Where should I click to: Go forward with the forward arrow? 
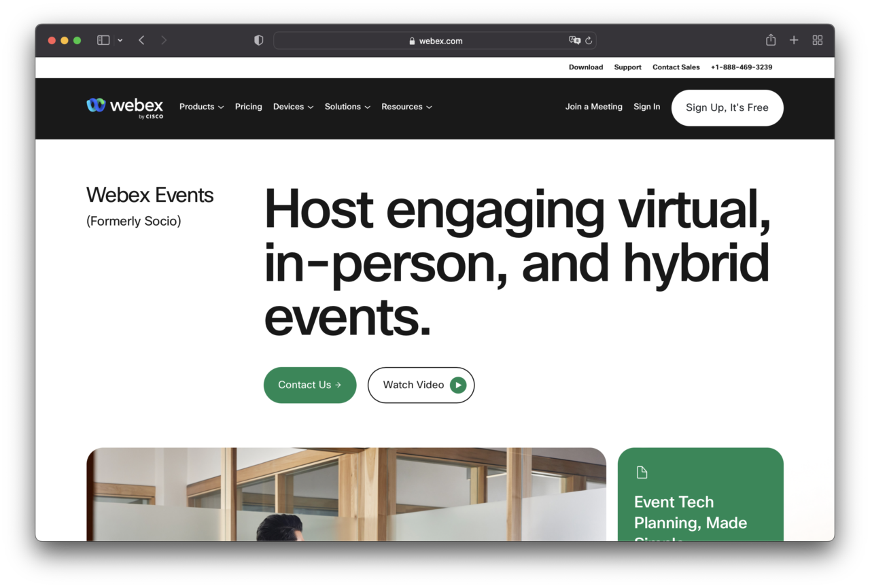tap(163, 40)
